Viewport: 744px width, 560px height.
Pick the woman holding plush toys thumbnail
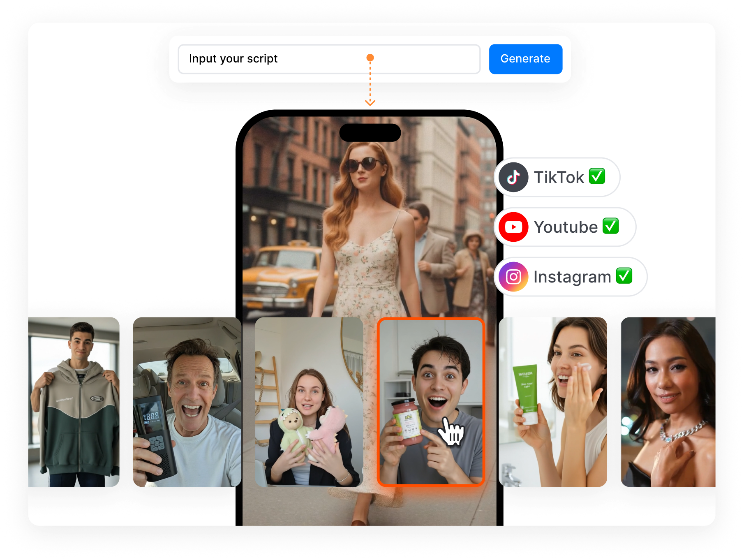(309, 402)
